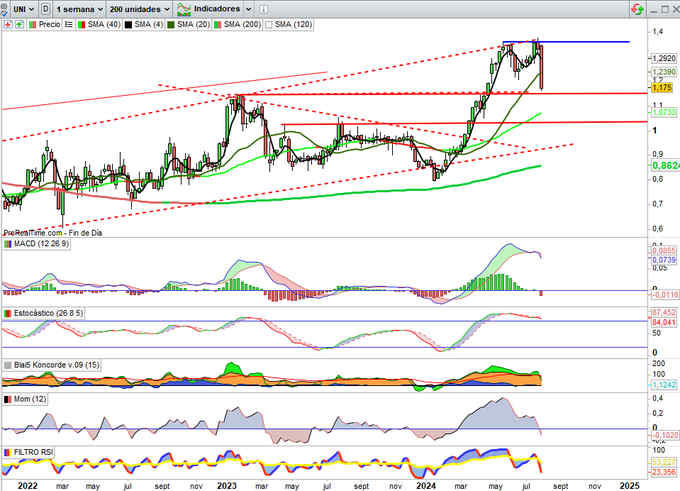Click the 23,356 RSI value label
This screenshot has height=491, width=680.
tap(664, 472)
